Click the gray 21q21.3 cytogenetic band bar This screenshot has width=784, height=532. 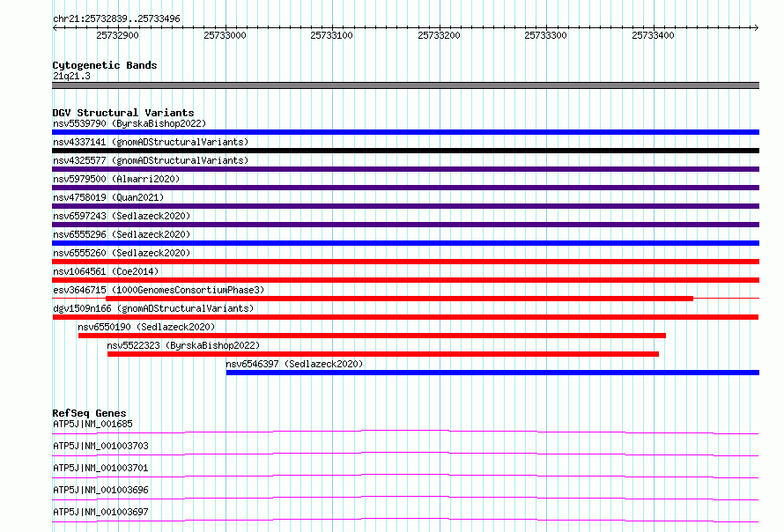405,85
